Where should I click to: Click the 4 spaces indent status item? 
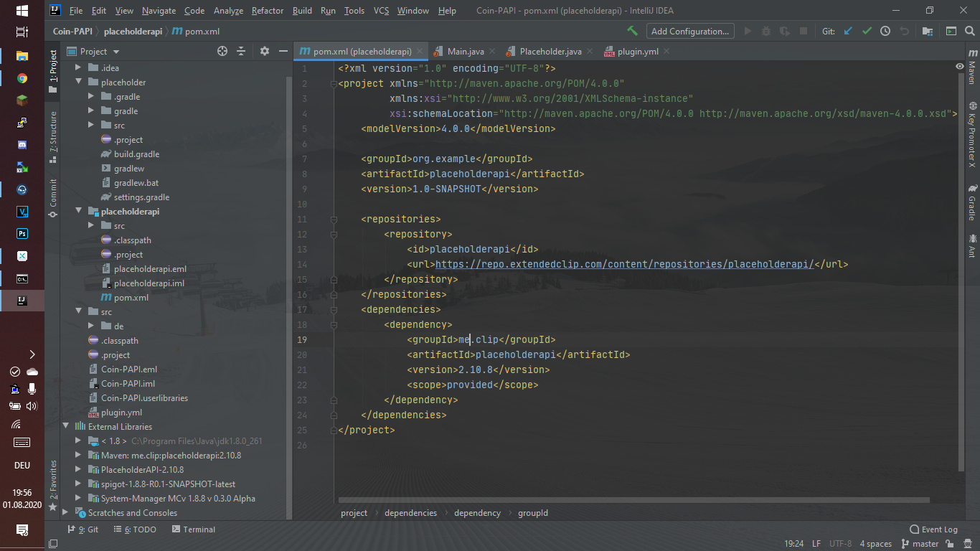coord(875,544)
